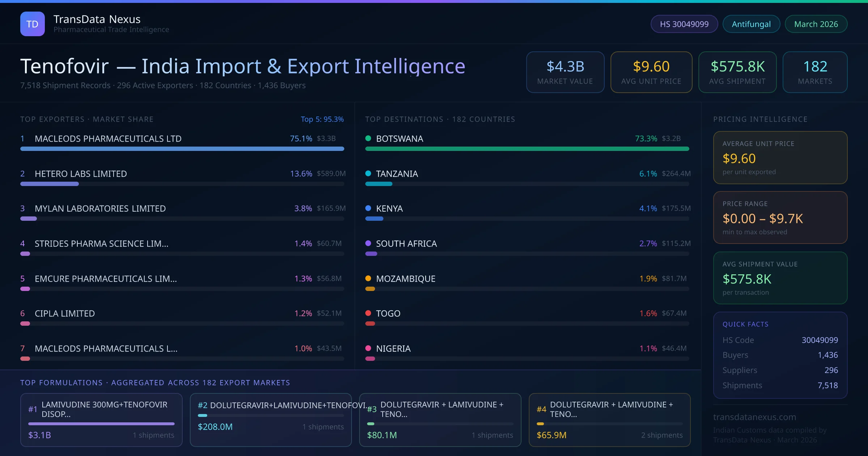
Task: Click Mozambique's orange dot marker
Action: click(368, 278)
